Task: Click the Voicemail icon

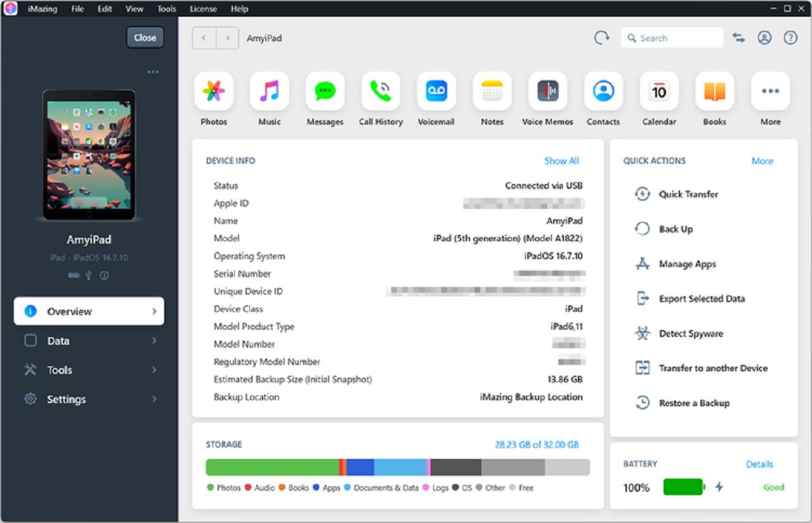Action: coord(436,91)
